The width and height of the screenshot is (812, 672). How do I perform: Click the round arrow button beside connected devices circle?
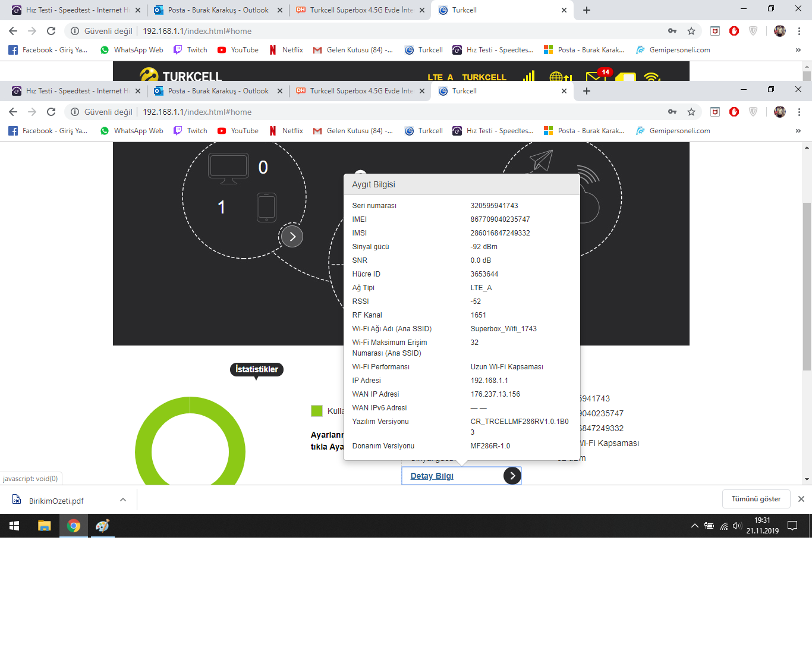[292, 237]
